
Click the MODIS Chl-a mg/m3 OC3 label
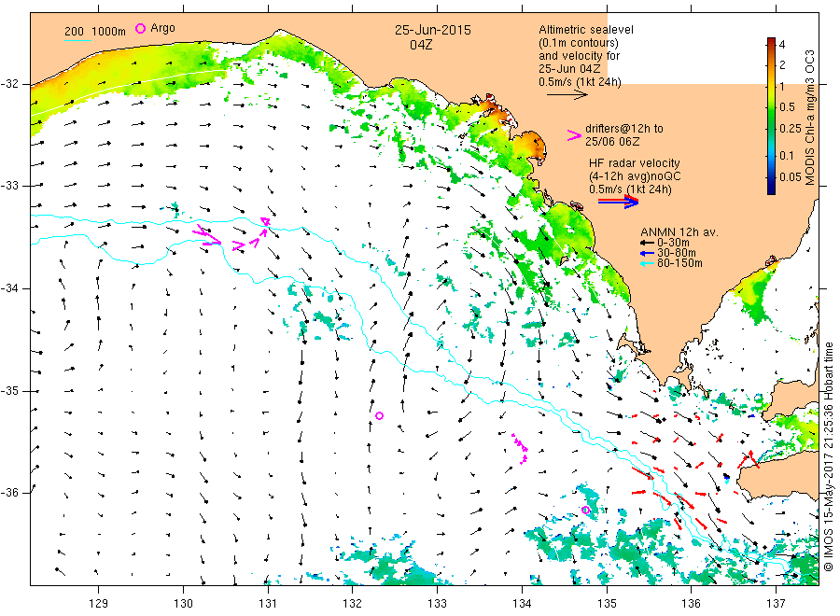tap(810, 118)
